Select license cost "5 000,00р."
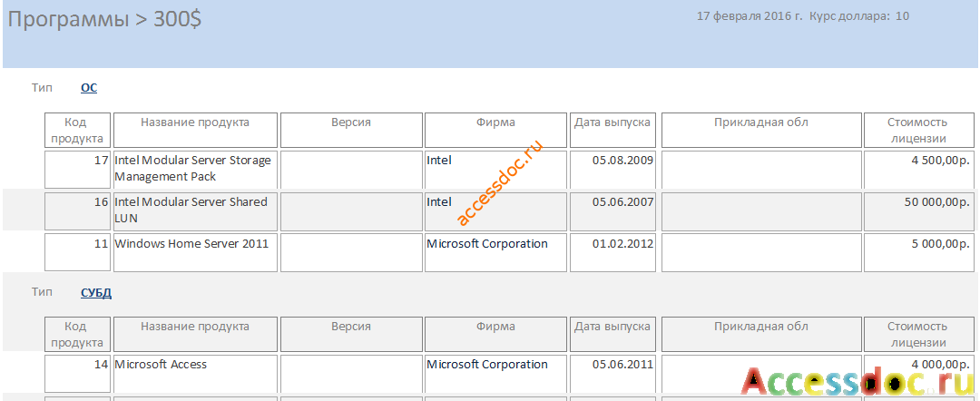Screen dimensions: 980x401 [x=918, y=253]
